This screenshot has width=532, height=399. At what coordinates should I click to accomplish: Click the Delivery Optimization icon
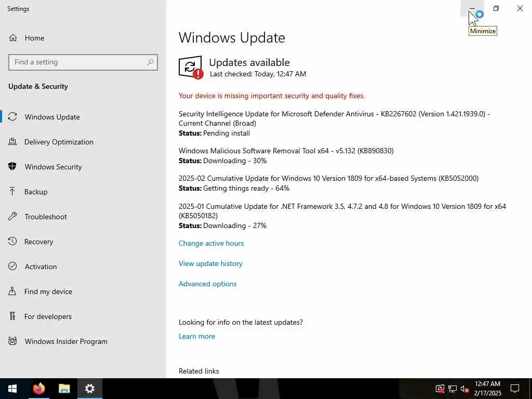[x=12, y=142]
